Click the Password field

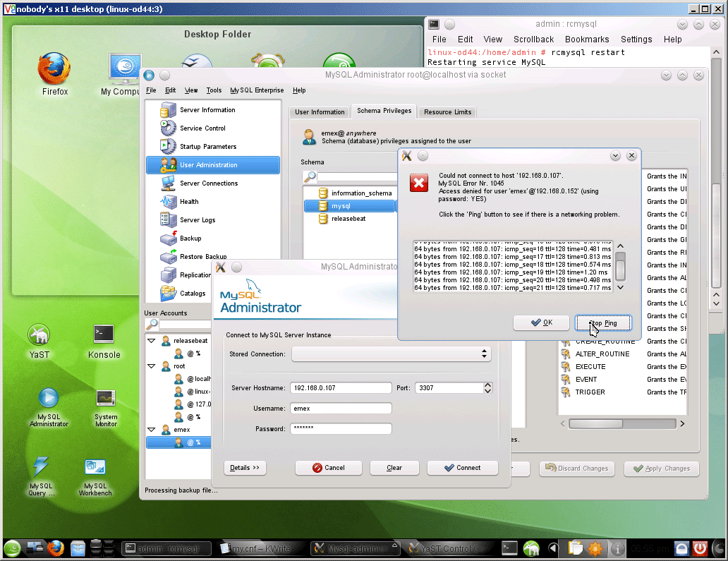point(341,428)
